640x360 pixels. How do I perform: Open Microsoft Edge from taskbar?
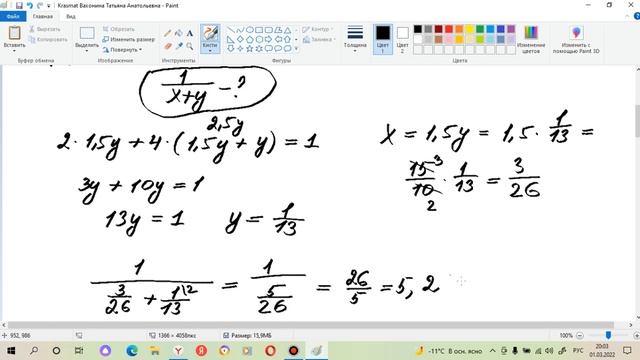tap(131, 351)
